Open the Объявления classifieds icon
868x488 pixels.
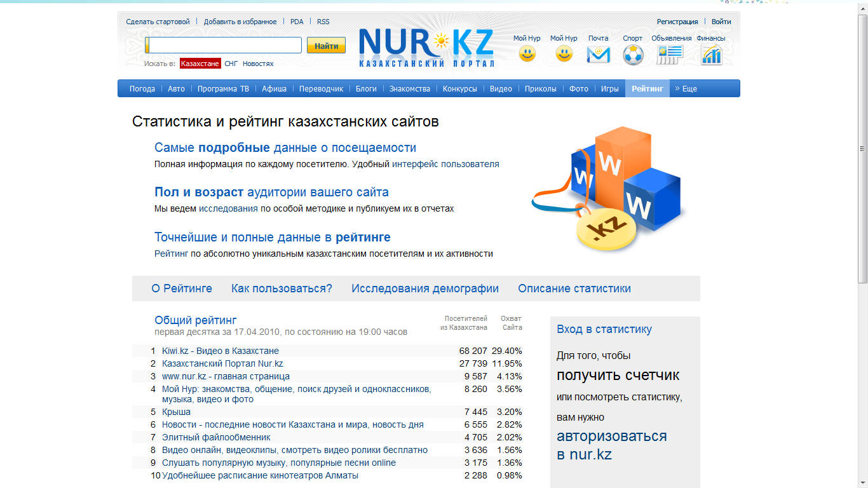pyautogui.click(x=670, y=55)
